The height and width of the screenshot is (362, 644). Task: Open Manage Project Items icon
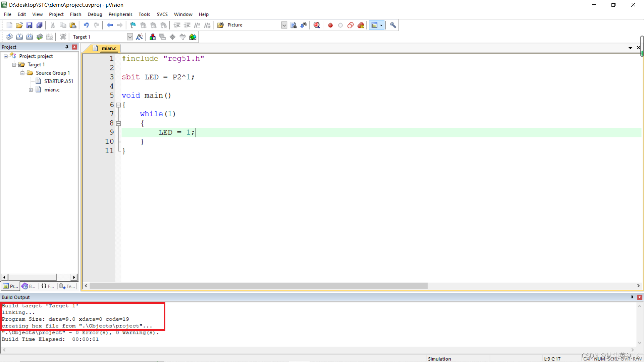coord(153,37)
